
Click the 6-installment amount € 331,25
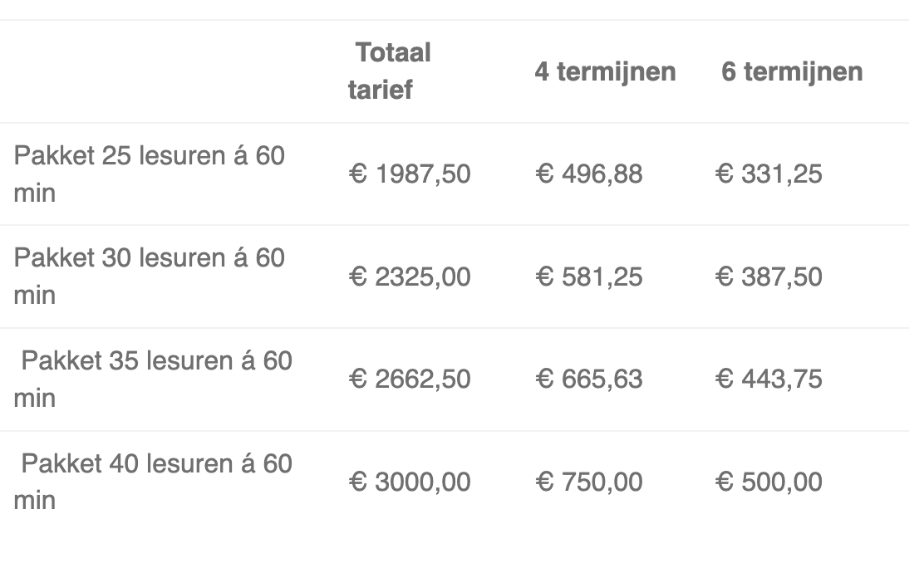click(x=769, y=174)
